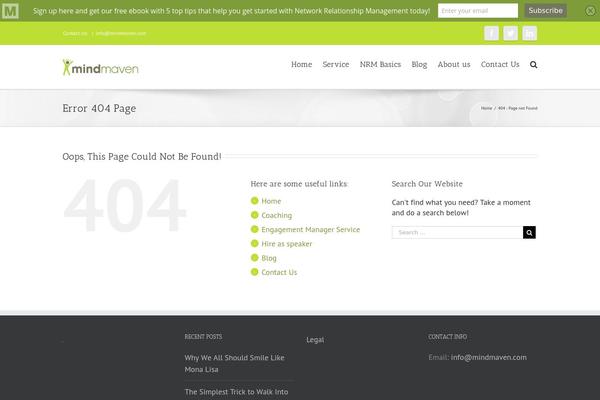Open Home in the main navigation

[302, 64]
